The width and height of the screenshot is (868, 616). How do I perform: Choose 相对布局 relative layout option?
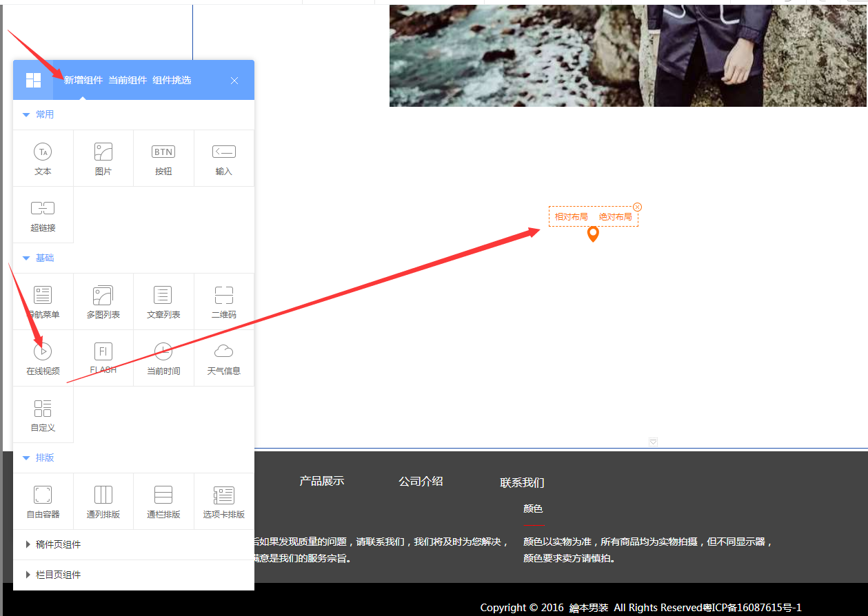[571, 217]
